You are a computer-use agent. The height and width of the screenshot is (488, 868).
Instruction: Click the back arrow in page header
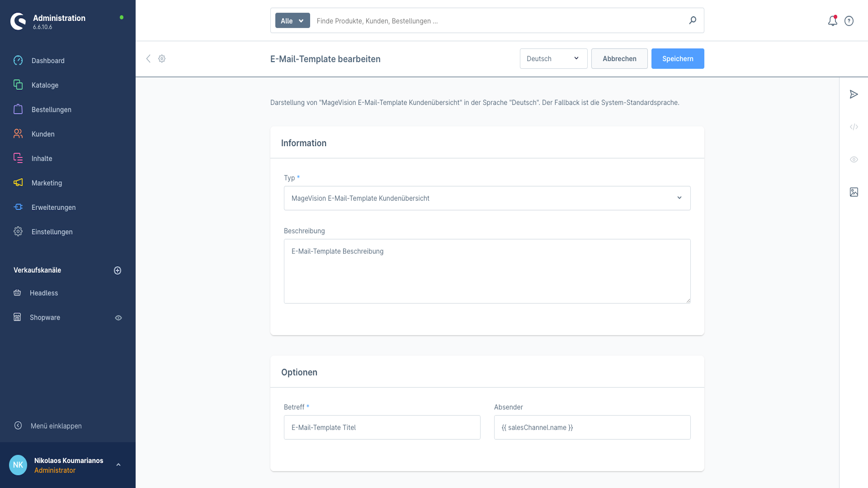pos(148,59)
